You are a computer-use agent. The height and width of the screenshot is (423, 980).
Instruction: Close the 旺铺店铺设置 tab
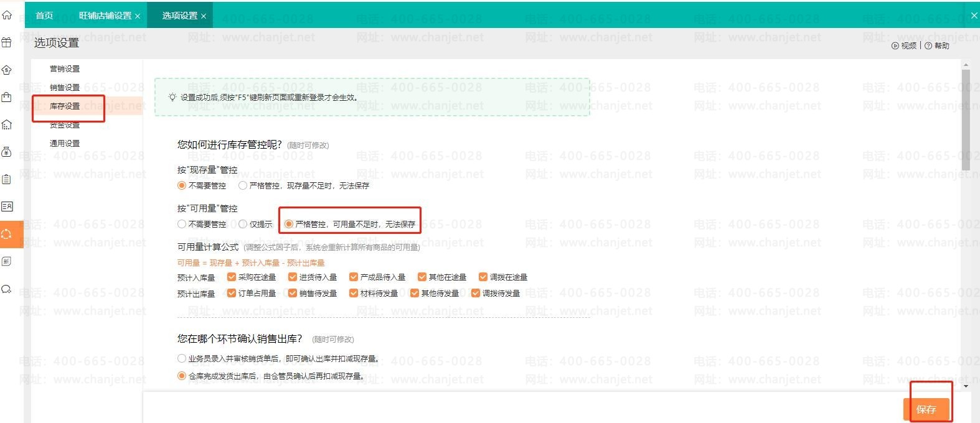[x=138, y=16]
